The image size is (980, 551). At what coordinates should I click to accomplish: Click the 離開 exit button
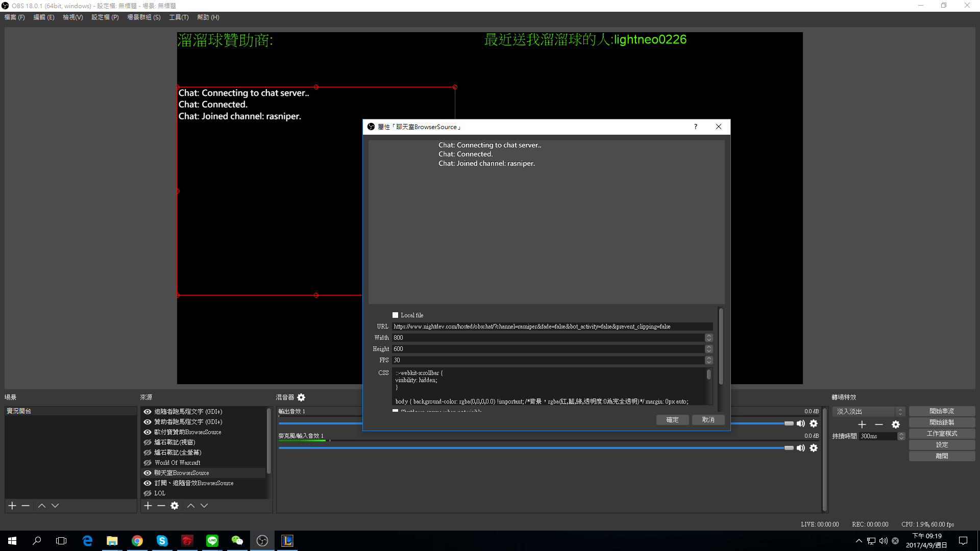(x=942, y=456)
